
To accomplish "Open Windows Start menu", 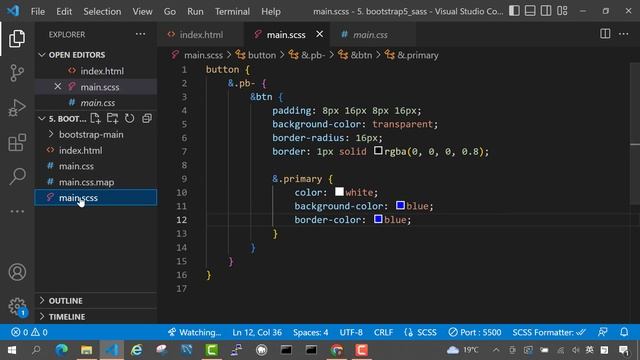I will coord(11,350).
